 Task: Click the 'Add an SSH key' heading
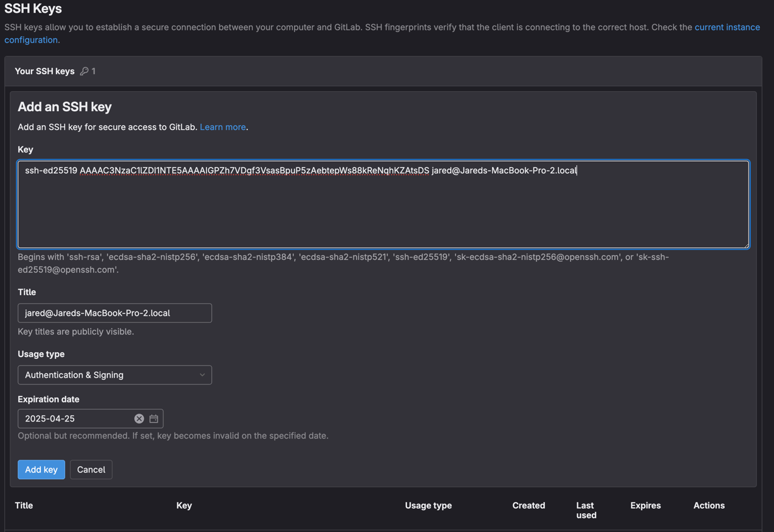click(64, 107)
